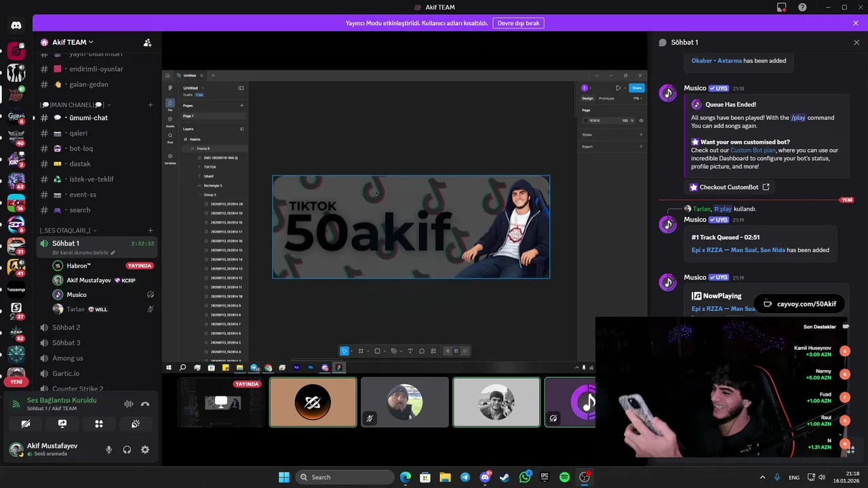Open 'Okaber - Axtarma' track link
This screenshot has height=488, width=868.
coord(717,60)
